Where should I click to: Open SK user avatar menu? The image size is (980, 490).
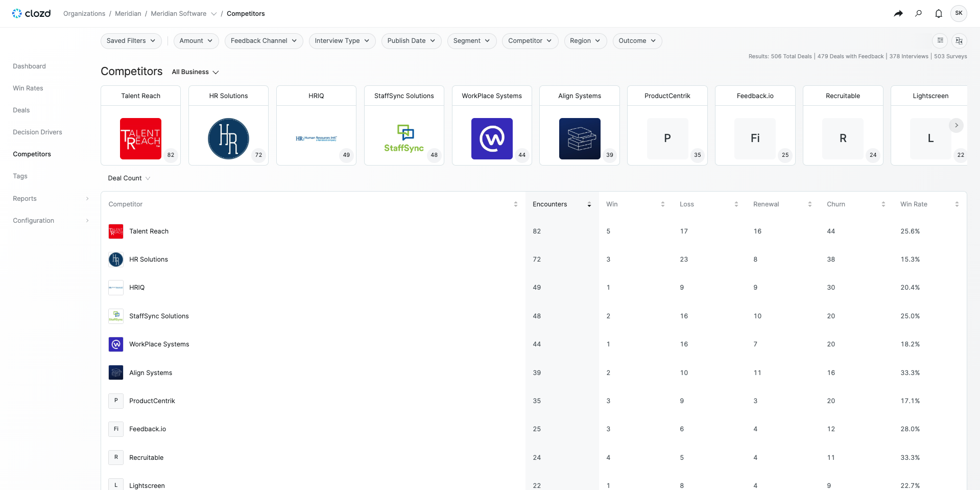[x=959, y=13]
